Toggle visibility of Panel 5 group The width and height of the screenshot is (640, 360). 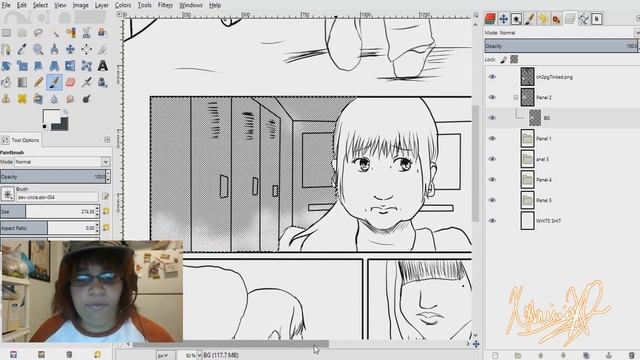pyautogui.click(x=492, y=200)
